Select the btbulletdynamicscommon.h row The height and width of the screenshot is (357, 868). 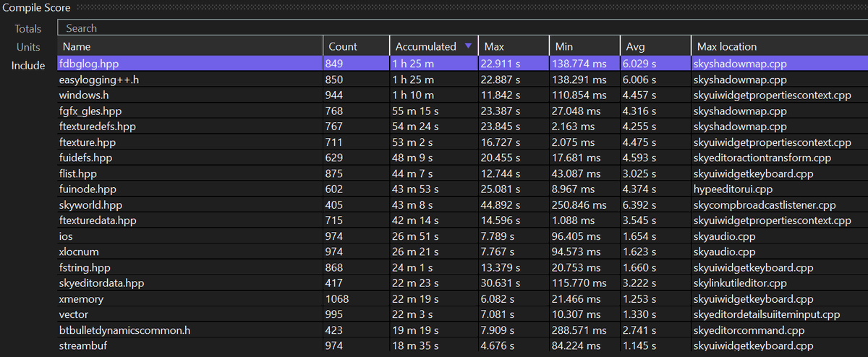pyautogui.click(x=462, y=330)
